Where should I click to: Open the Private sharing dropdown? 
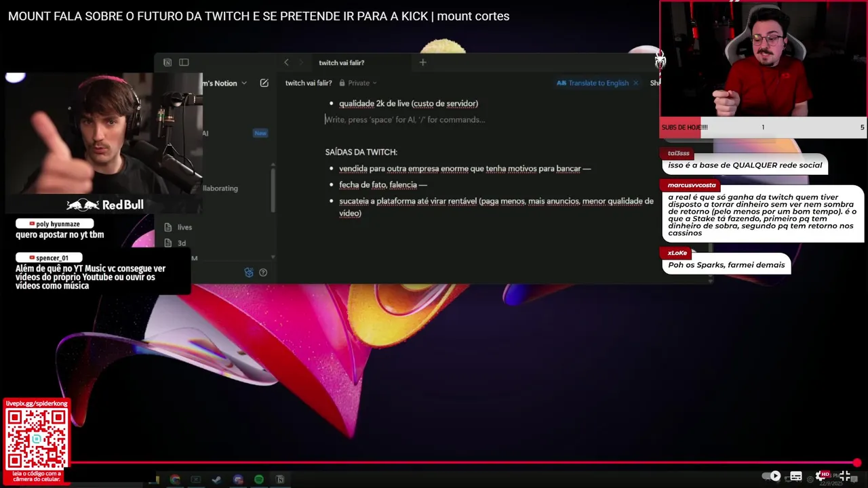tap(358, 83)
